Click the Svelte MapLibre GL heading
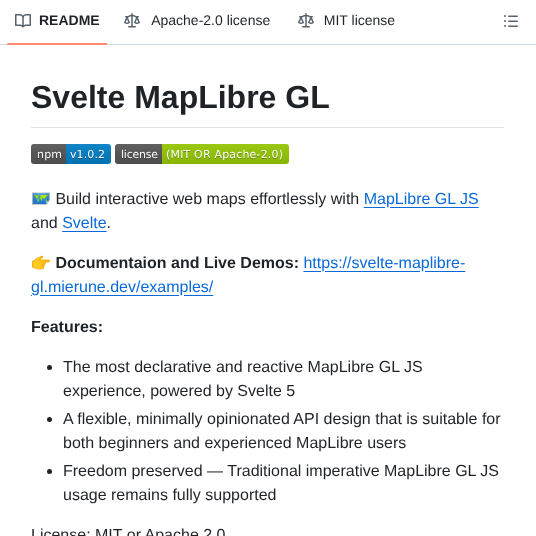The width and height of the screenshot is (536, 536). [180, 97]
